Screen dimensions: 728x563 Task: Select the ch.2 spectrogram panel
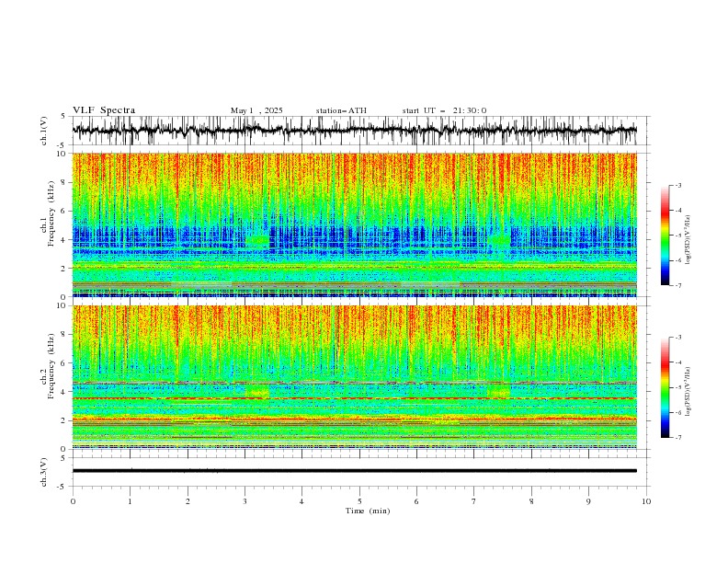tap(355, 377)
